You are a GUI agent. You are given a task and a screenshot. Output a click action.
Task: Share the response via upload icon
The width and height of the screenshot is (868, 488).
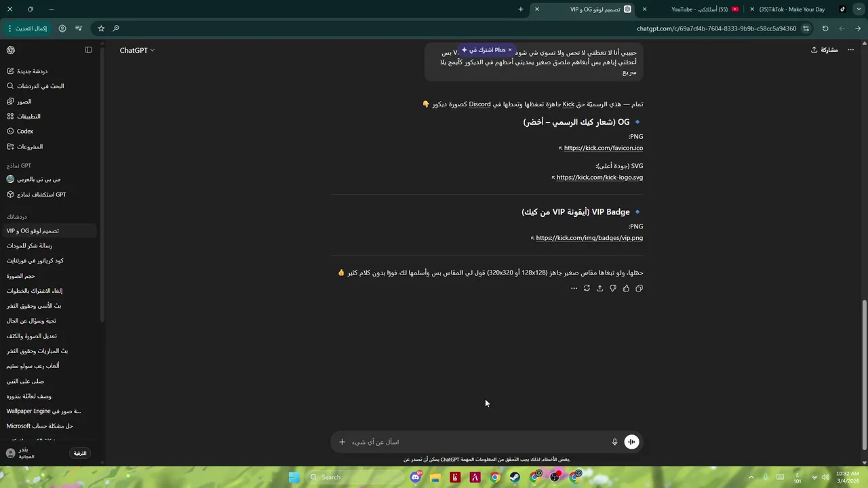(599, 288)
